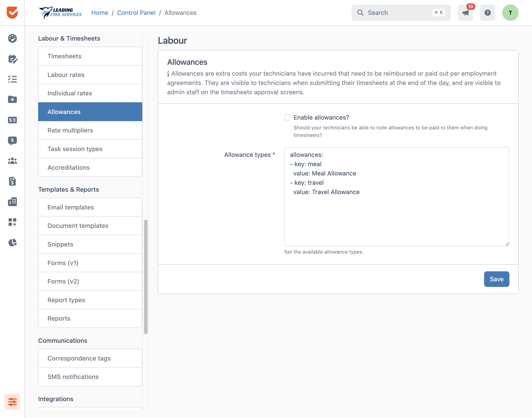
Task: Select the active Allowances menu item
Action: pyautogui.click(x=90, y=112)
